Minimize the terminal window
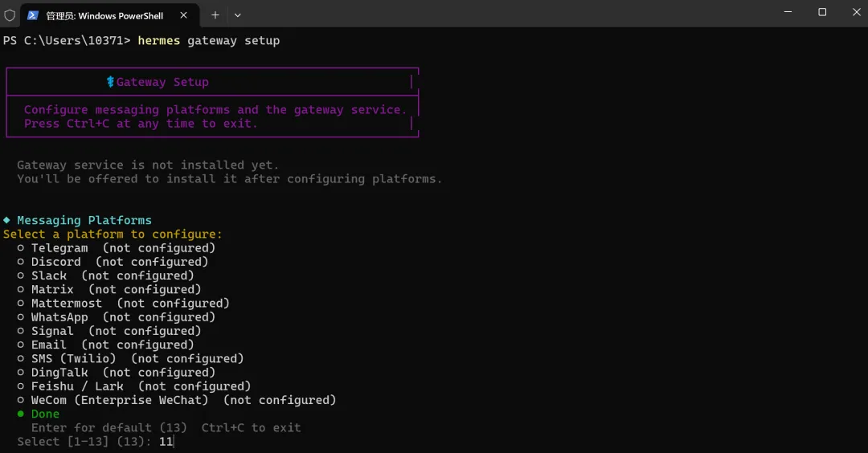This screenshot has width=868, height=453. [x=785, y=12]
